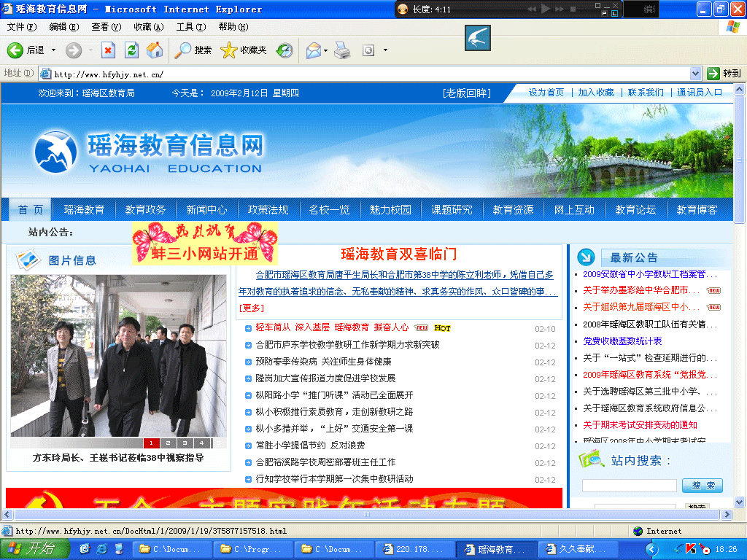This screenshot has width=747, height=560.
Task: Click the Search (搜索) magnifier toolbar button
Action: coord(193,50)
